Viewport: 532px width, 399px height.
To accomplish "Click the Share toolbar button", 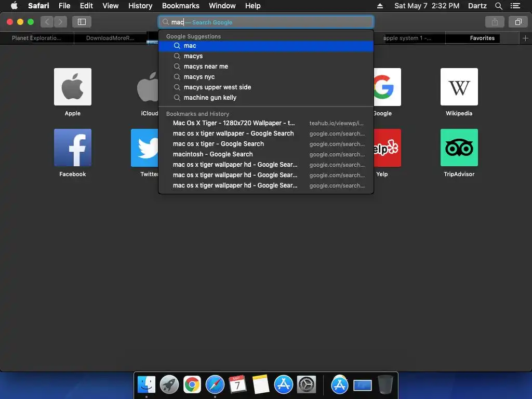I will tap(495, 22).
